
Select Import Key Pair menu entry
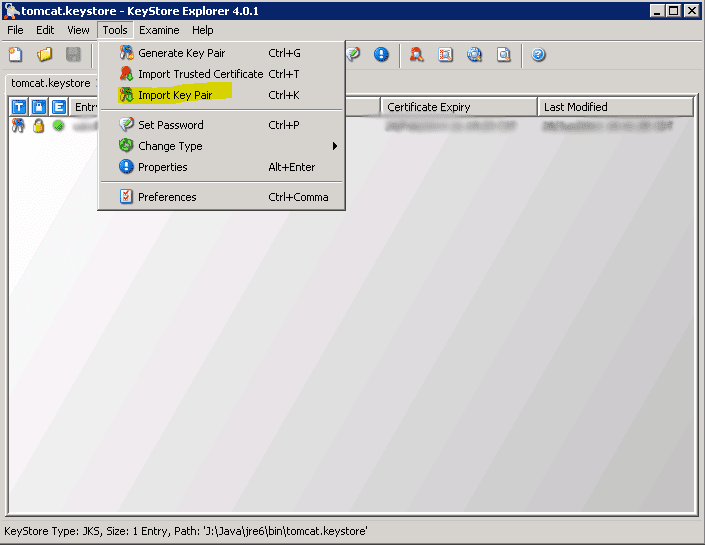(x=222, y=95)
